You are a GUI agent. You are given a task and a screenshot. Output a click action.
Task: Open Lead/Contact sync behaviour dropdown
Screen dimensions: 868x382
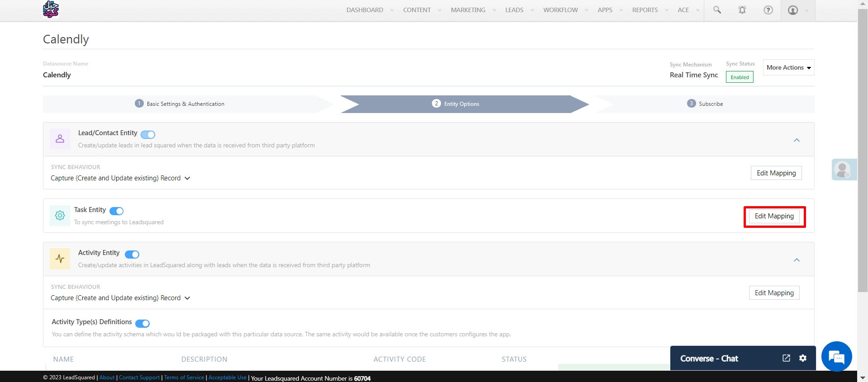[120, 178]
